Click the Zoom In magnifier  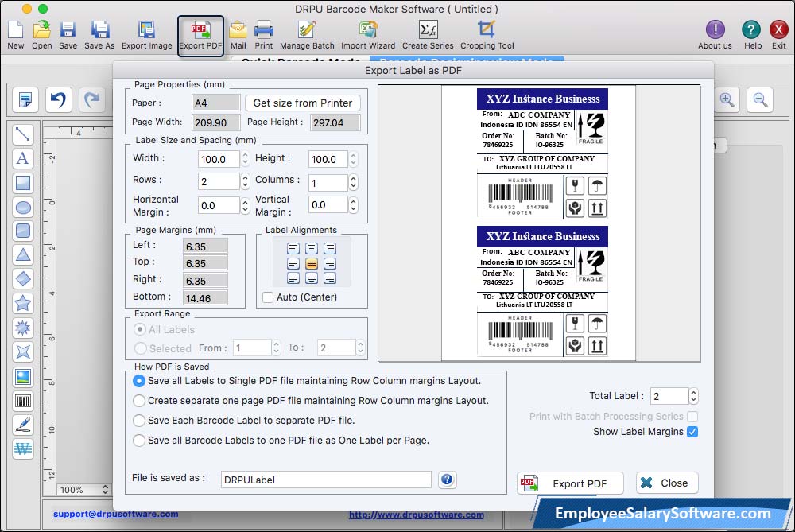tap(727, 99)
